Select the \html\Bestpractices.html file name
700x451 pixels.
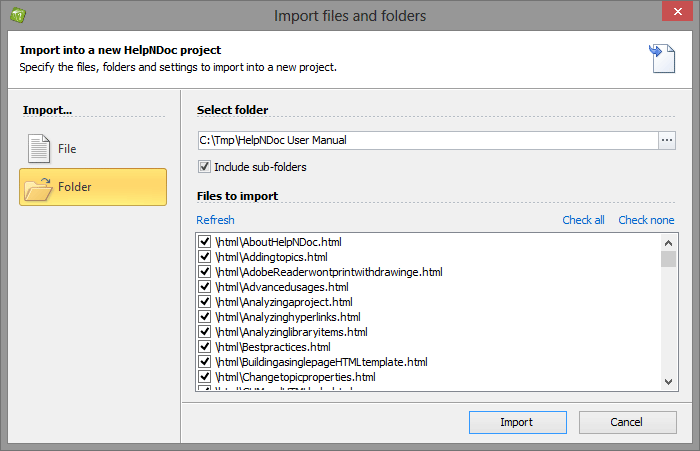[x=273, y=347]
